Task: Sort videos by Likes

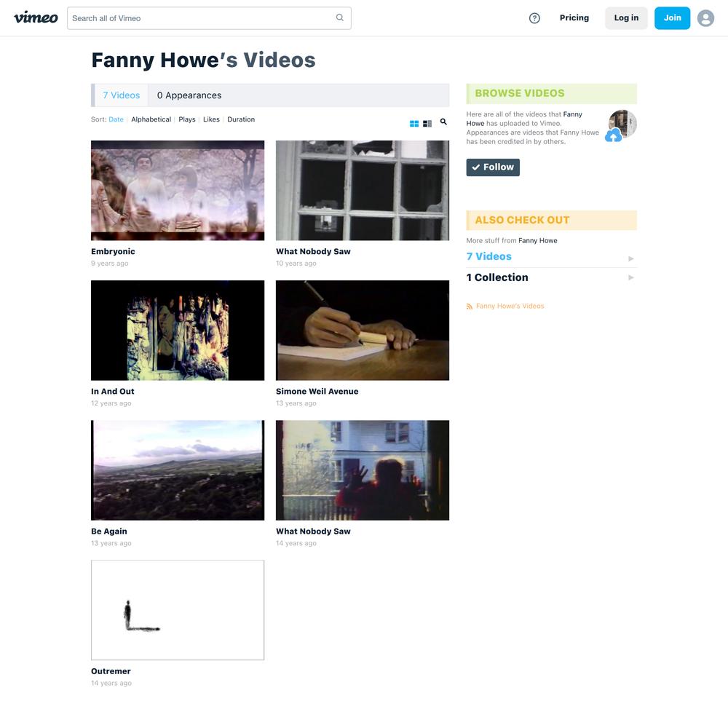Action: click(211, 119)
